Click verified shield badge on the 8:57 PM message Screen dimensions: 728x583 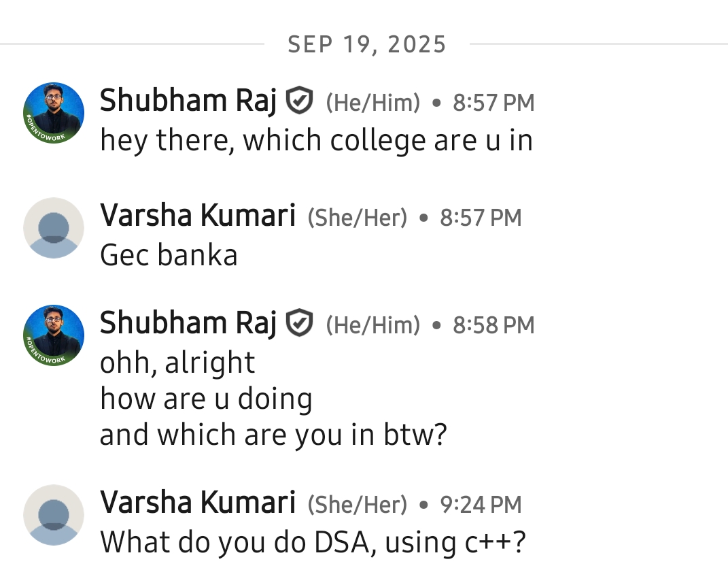(x=299, y=102)
